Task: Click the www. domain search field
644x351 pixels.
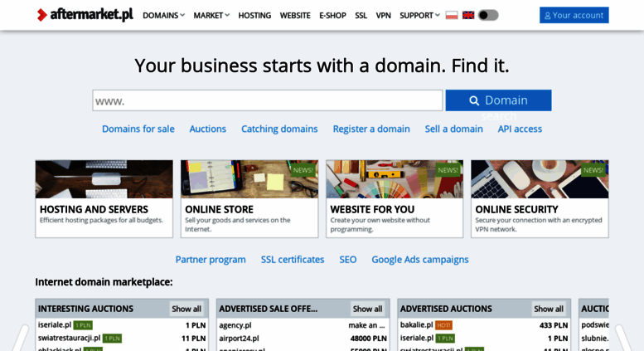Action: (268, 100)
